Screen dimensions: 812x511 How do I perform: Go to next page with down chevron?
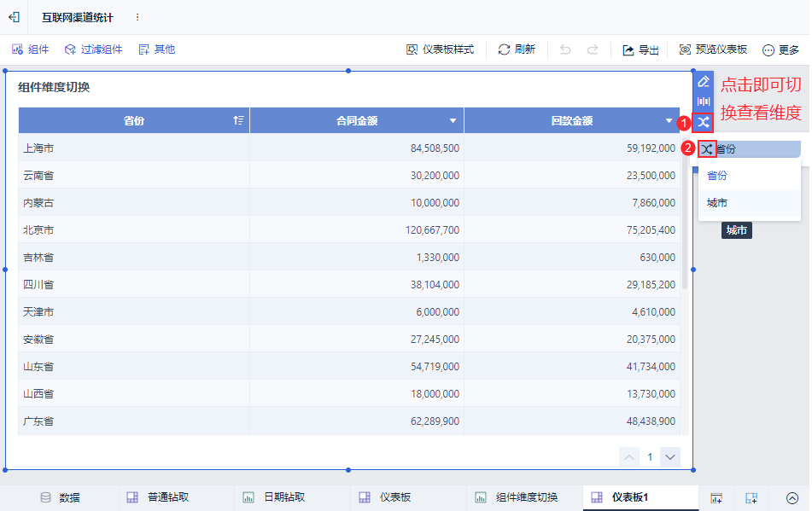click(x=670, y=457)
